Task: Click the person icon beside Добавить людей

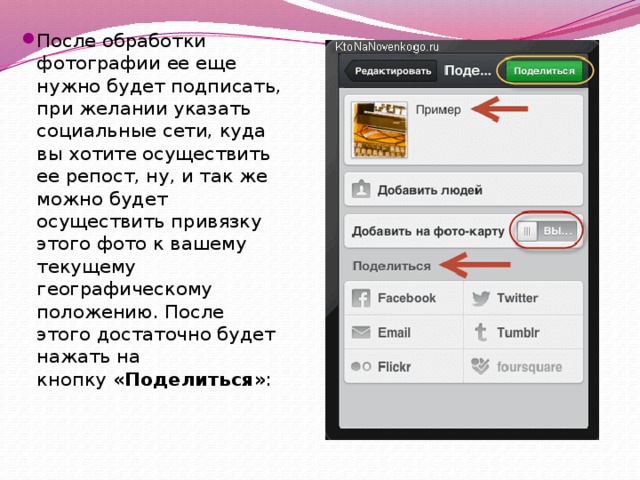Action: coord(361,190)
